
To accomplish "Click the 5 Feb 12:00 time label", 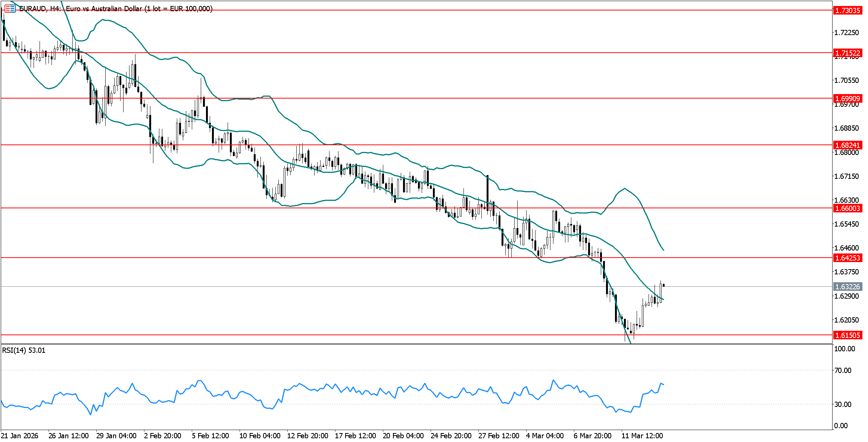I will [210, 436].
